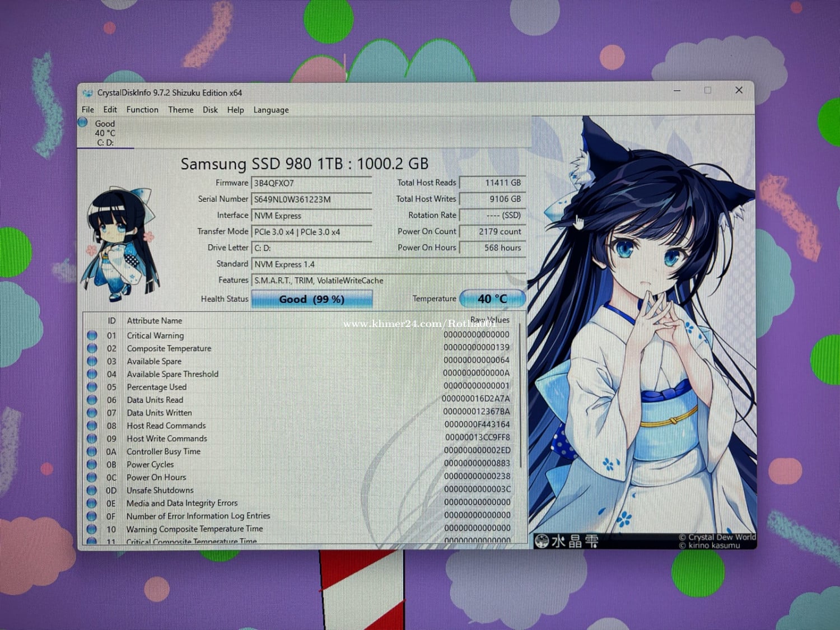Click the Serial Number field
The image size is (840, 630).
click(311, 199)
